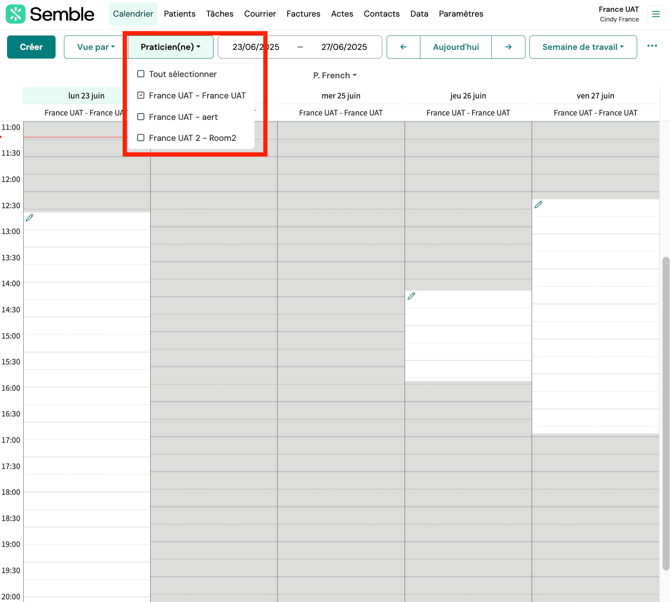
Task: Open the three-dot more options menu
Action: pos(652,46)
